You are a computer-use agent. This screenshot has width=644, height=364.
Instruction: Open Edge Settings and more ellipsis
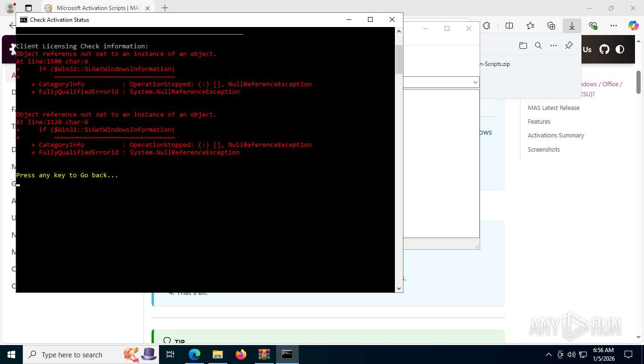[x=614, y=26]
